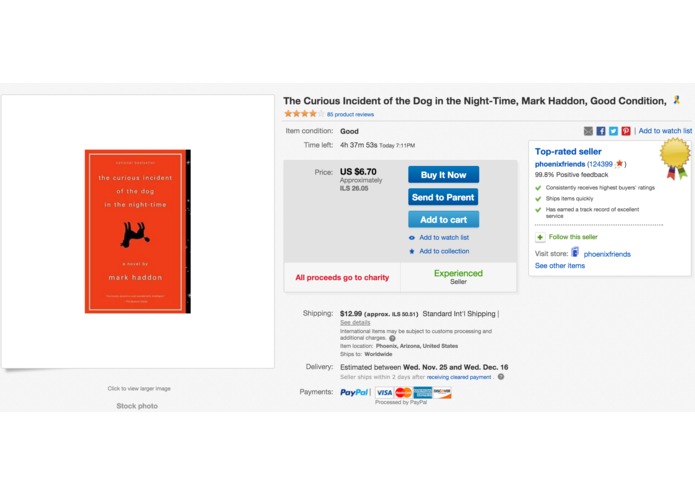Share listing on Twitter icon
The width and height of the screenshot is (695, 494).
613,131
